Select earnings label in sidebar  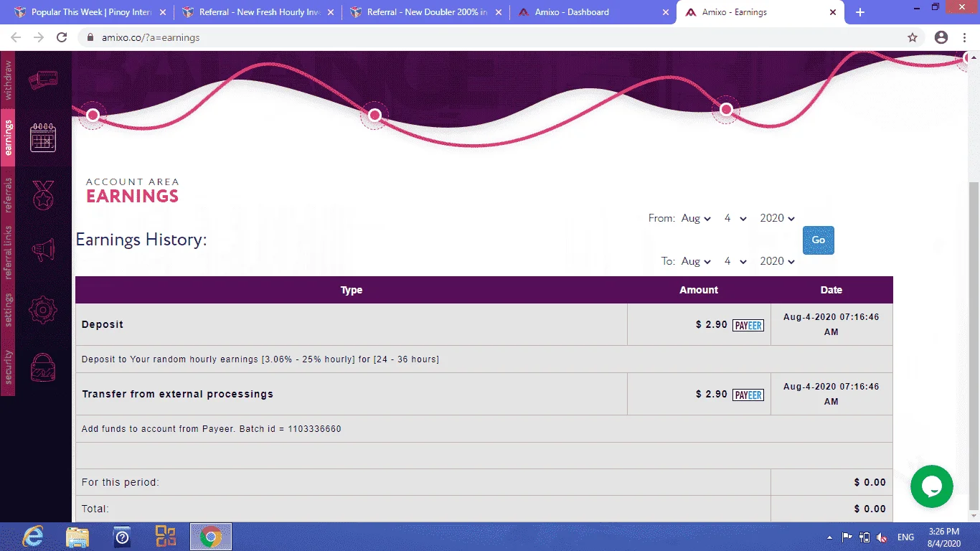pyautogui.click(x=8, y=137)
